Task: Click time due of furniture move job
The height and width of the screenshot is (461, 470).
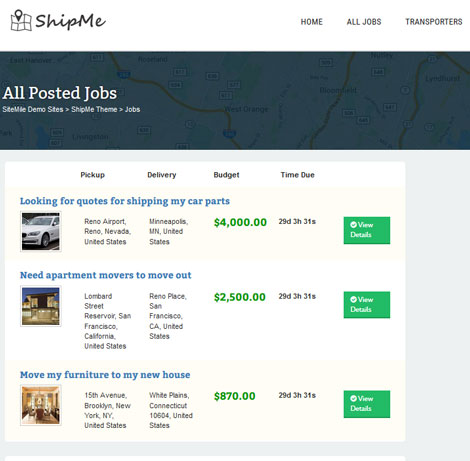Action: click(297, 395)
